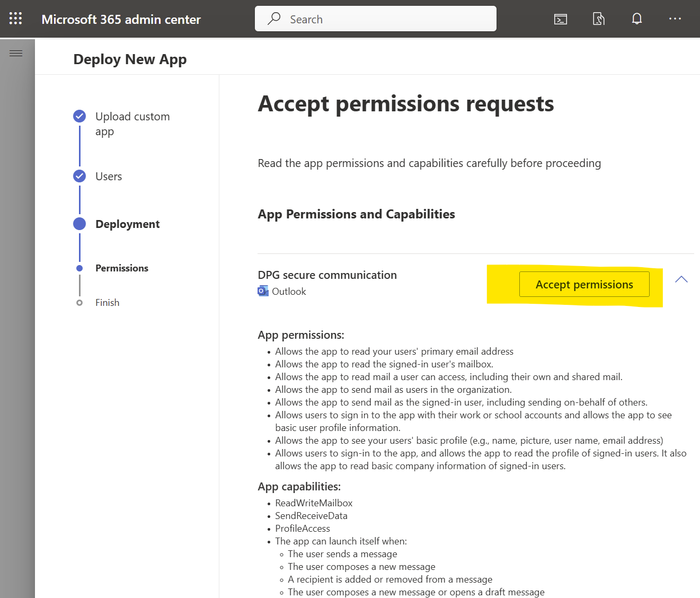
Task: Select the Finish step
Action: [x=107, y=303]
